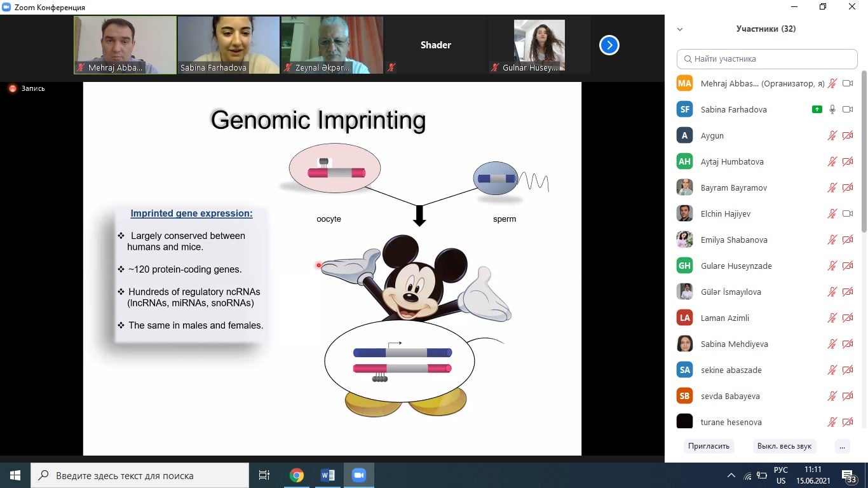Click sekine abaszade's muted microphone icon
The image size is (868, 488).
[x=832, y=370]
